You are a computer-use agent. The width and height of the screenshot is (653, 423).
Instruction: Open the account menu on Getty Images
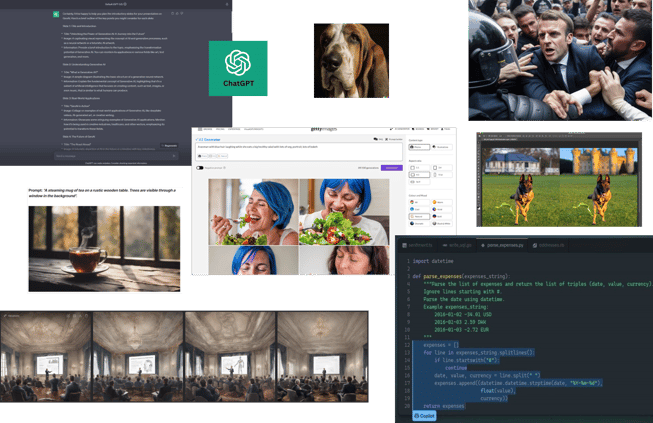click(446, 131)
